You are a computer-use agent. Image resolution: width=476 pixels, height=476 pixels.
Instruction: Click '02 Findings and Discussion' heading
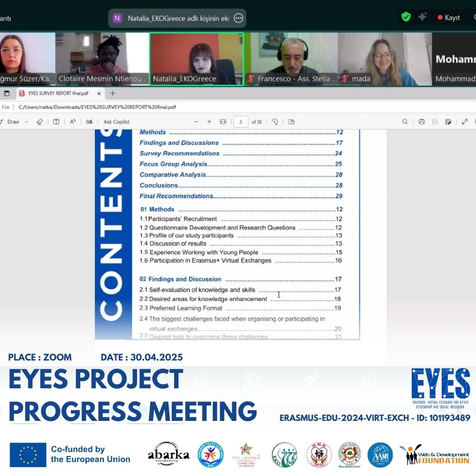pos(241,279)
